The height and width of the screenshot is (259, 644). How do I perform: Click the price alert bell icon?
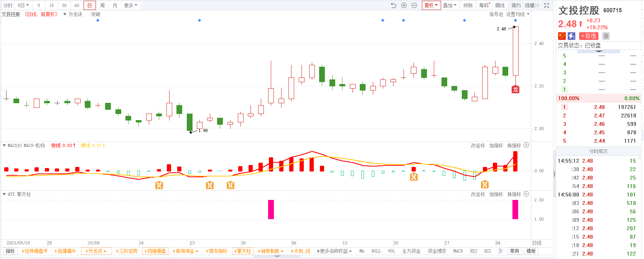point(606,36)
